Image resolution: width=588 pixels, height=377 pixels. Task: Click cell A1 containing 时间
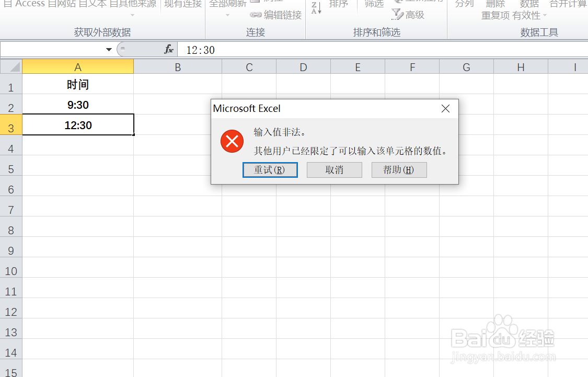click(78, 84)
